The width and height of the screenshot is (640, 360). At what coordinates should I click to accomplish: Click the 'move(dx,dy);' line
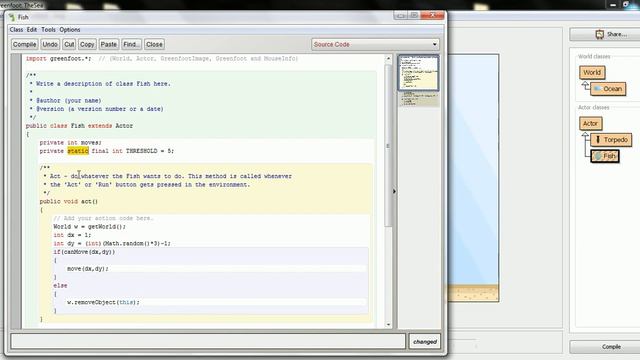coord(88,269)
